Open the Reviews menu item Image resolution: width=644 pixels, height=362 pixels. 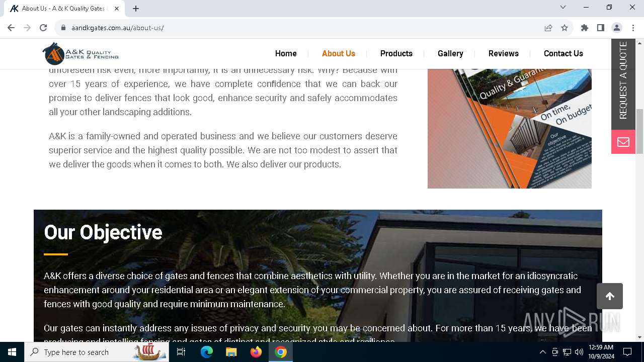click(504, 53)
